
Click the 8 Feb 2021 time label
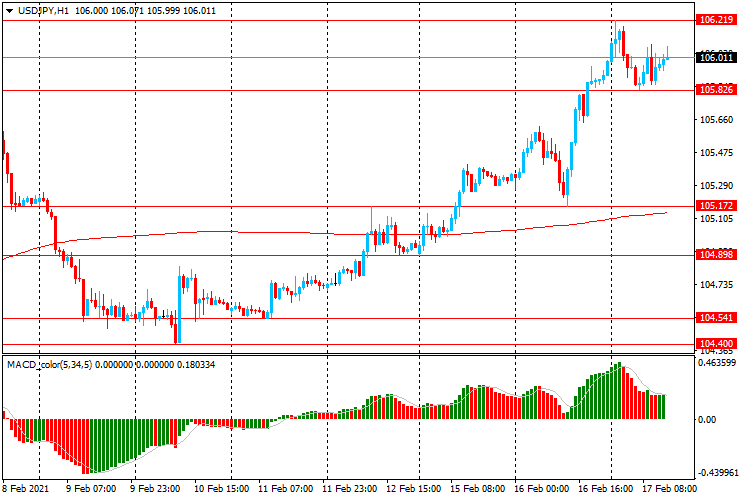pos(25,488)
